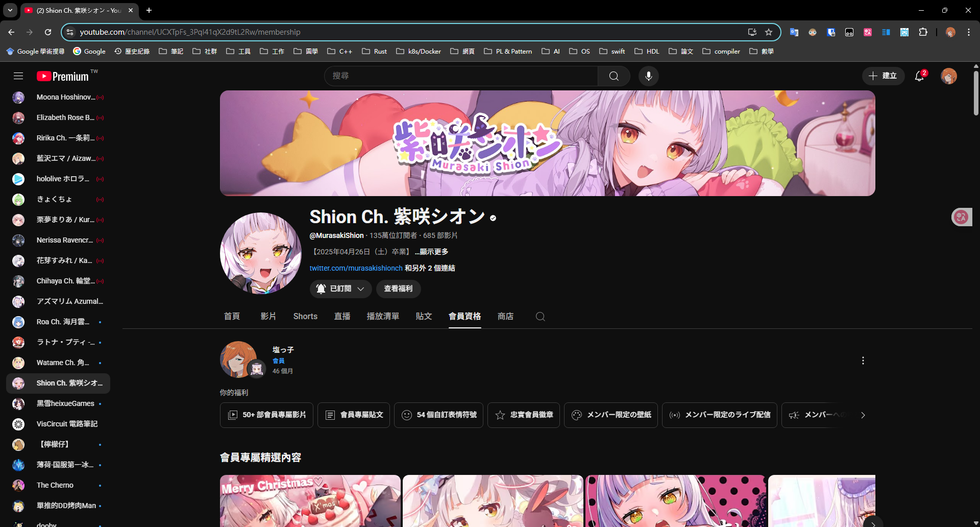Open the 歷史紀錄 bookmark
980x527 pixels.
(132, 52)
